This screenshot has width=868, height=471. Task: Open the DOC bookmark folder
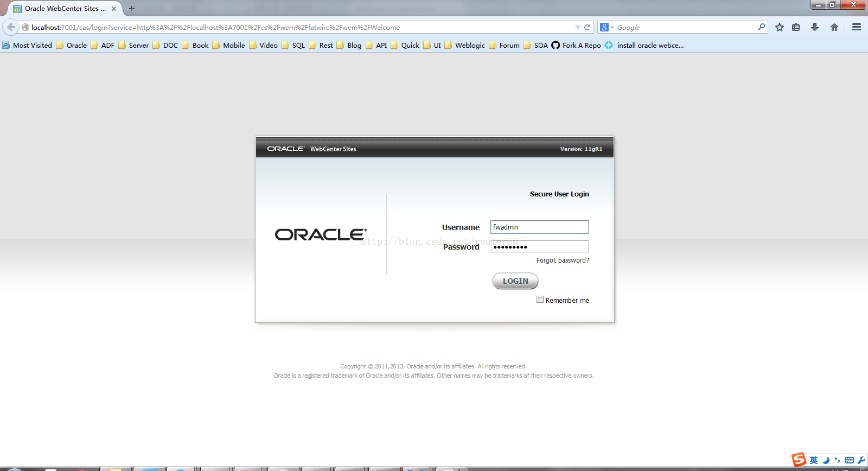coord(165,45)
